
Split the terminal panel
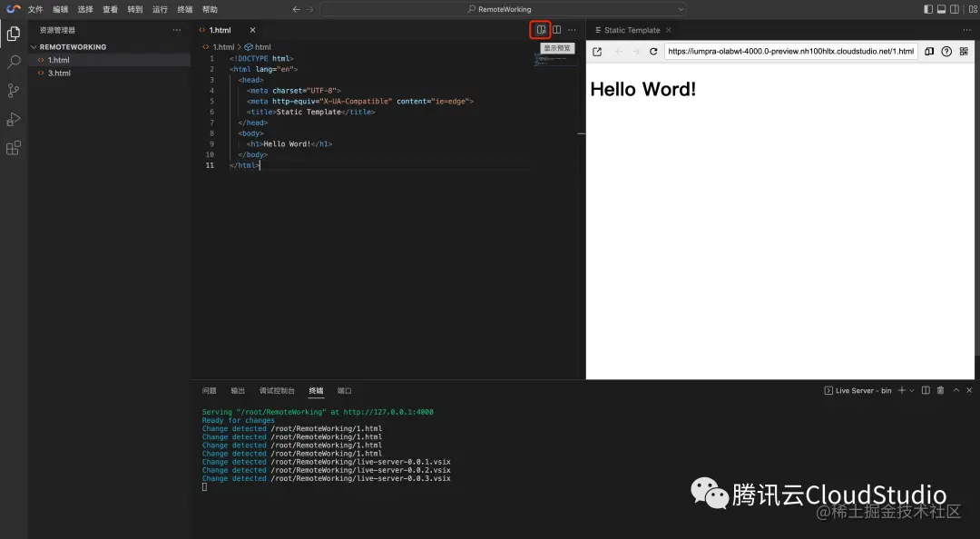[926, 390]
